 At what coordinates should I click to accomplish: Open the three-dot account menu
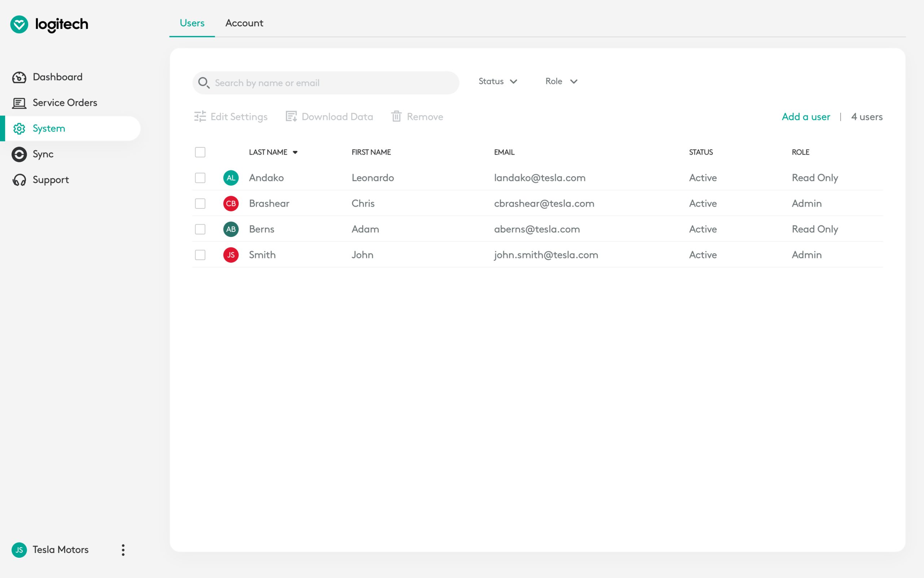click(123, 550)
